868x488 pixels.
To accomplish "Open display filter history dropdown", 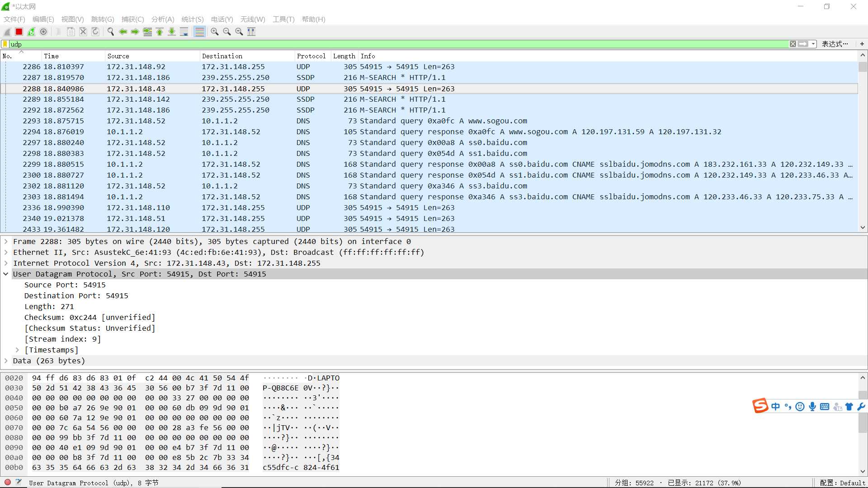I will (x=813, y=44).
